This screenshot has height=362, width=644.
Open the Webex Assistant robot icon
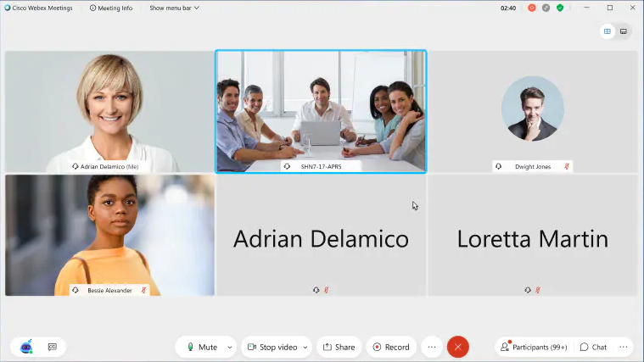(x=26, y=347)
